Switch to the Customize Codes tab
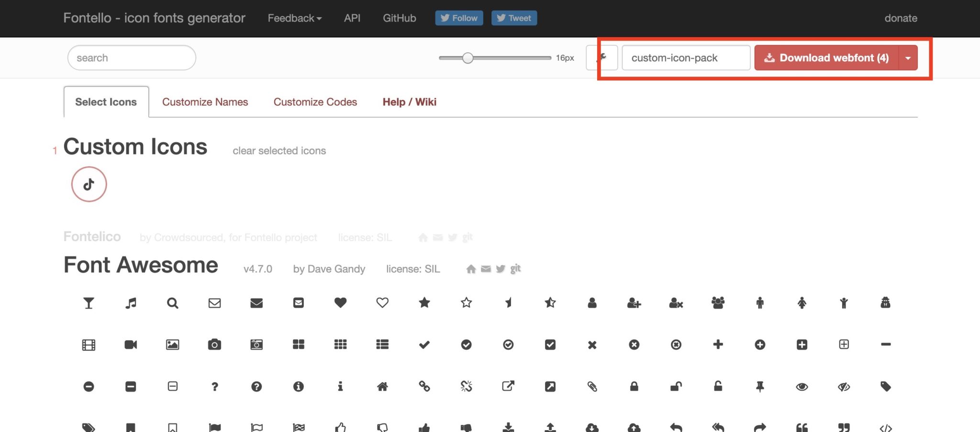Image resolution: width=980 pixels, height=432 pixels. (x=315, y=102)
